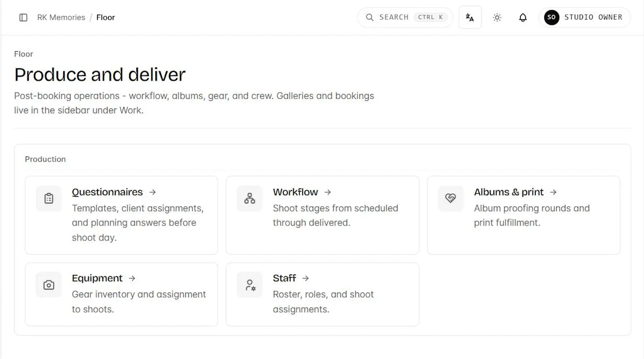Viewport: 644px width, 359px height.
Task: Click the arrow next to Staff
Action: [305, 278]
